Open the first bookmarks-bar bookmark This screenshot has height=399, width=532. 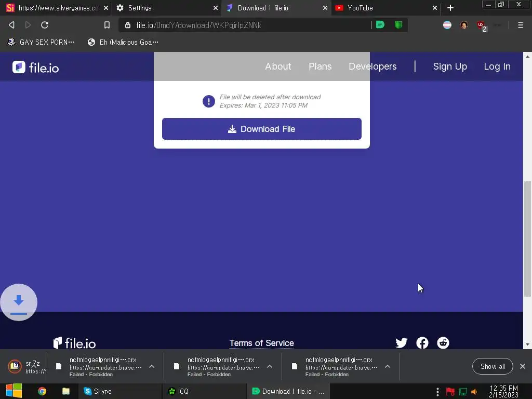(41, 42)
